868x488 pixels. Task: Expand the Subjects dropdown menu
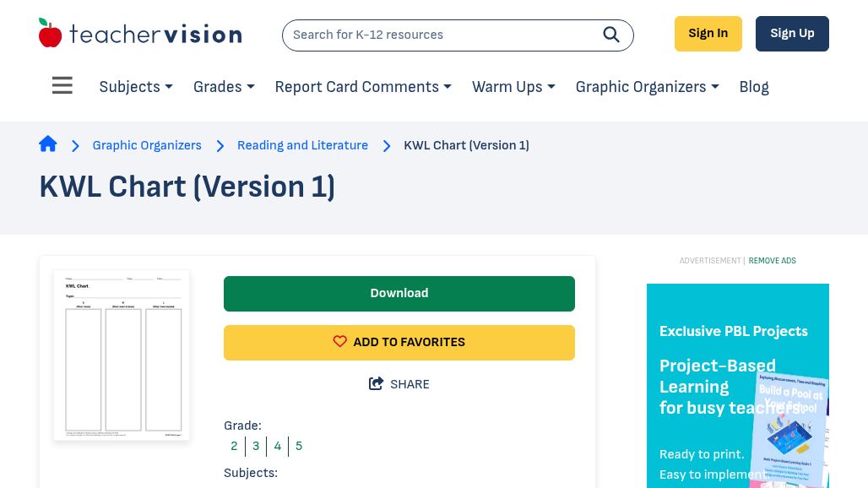tap(136, 87)
